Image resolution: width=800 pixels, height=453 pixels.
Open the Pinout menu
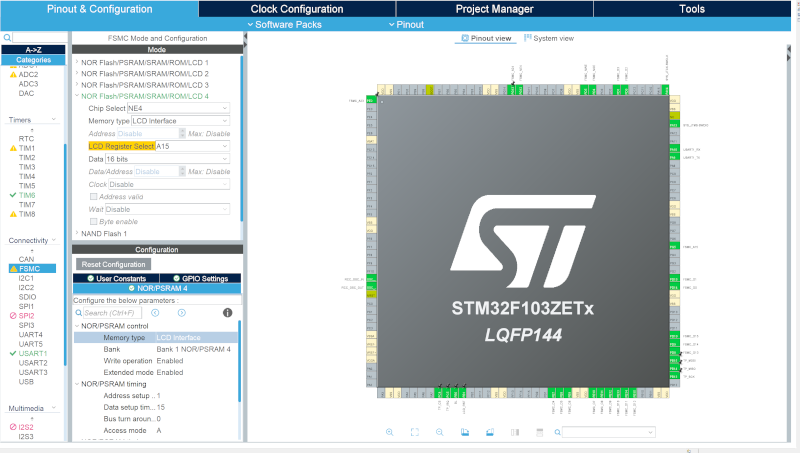(x=406, y=24)
